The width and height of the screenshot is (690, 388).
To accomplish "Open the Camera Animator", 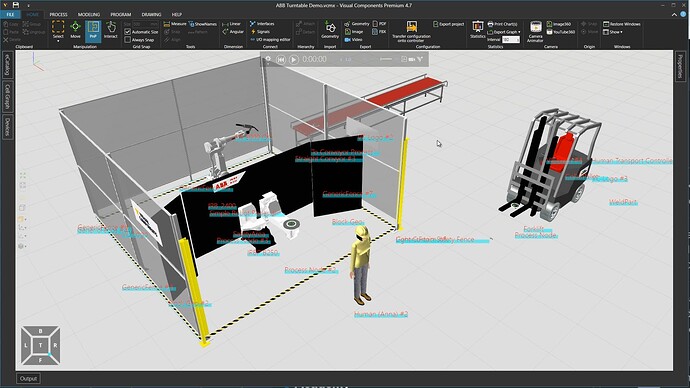I will (x=535, y=31).
